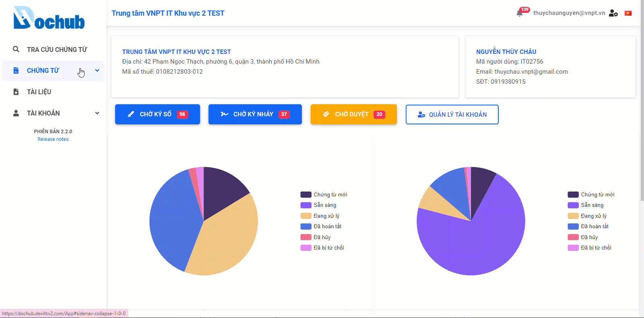Screen dimensions: 644x318
Task: Toggle left chart legend swatch Đã hủy
Action: point(306,237)
